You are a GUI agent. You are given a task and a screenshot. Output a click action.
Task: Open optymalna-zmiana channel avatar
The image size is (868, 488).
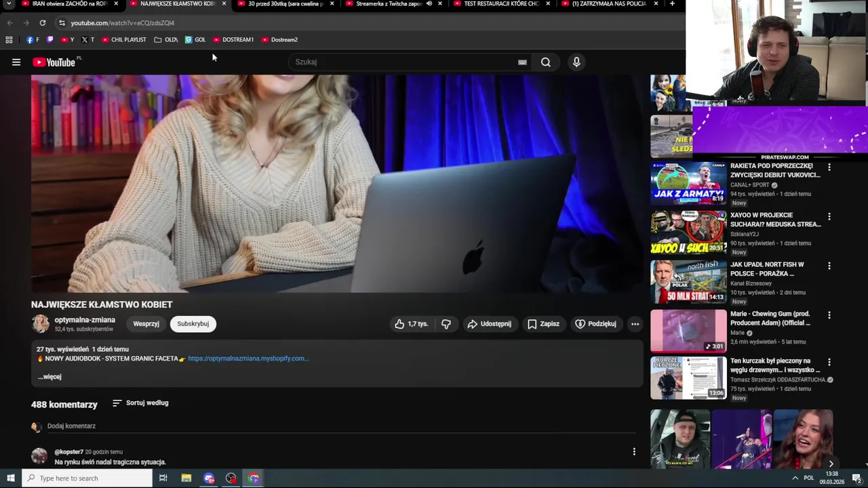[41, 324]
